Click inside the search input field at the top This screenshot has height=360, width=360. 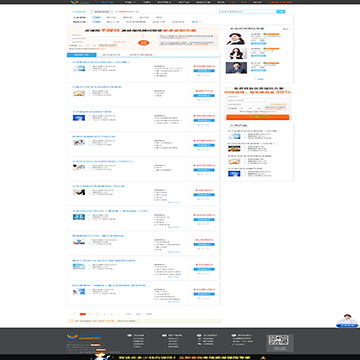(x=248, y=12)
